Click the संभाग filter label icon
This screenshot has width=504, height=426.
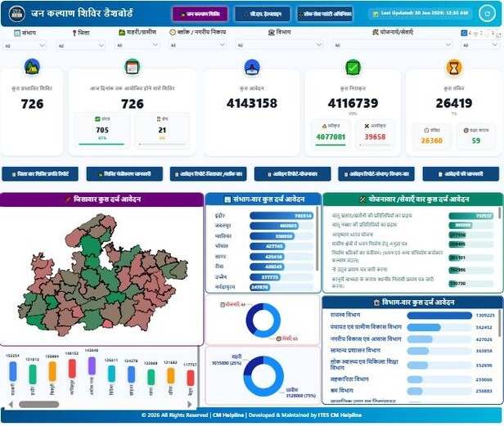tap(17, 33)
